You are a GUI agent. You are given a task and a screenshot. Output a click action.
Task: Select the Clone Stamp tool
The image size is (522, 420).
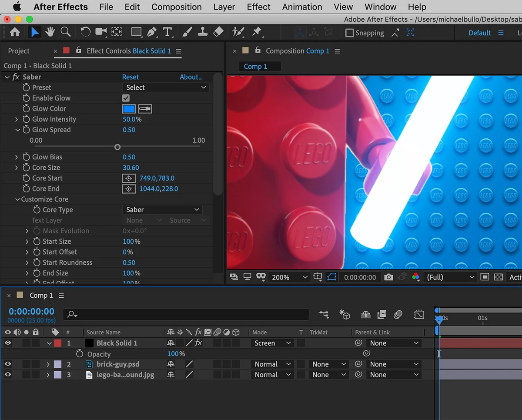[202, 32]
